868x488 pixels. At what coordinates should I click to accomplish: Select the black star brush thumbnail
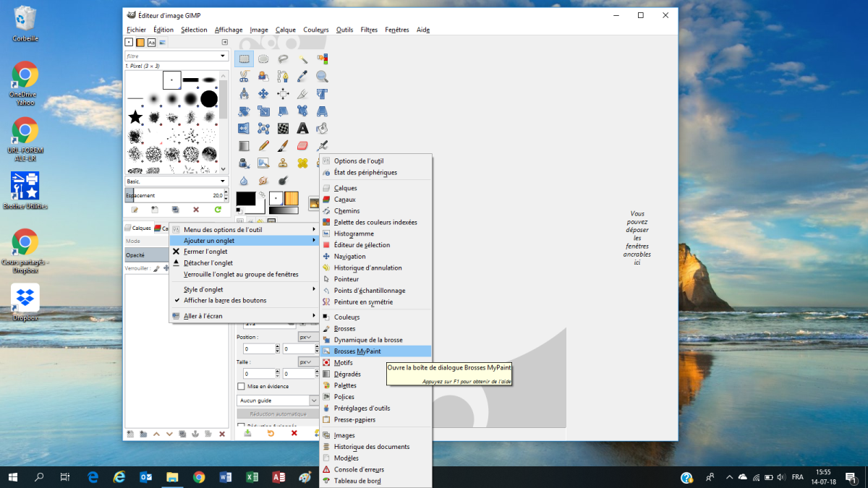pyautogui.click(x=135, y=116)
